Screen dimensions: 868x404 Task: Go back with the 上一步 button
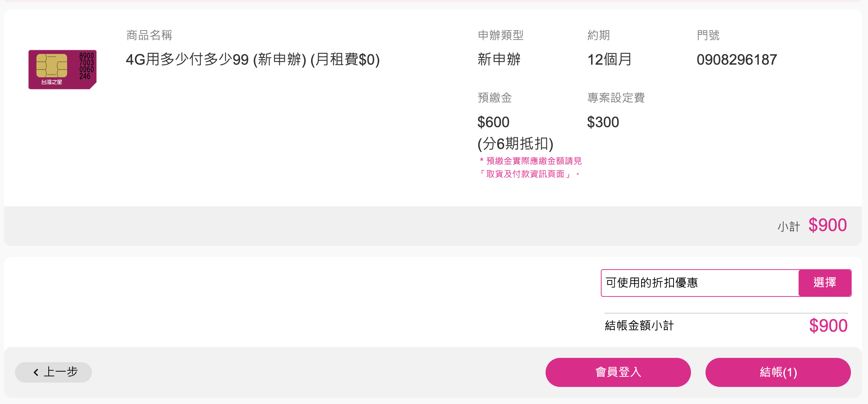pyautogui.click(x=53, y=372)
